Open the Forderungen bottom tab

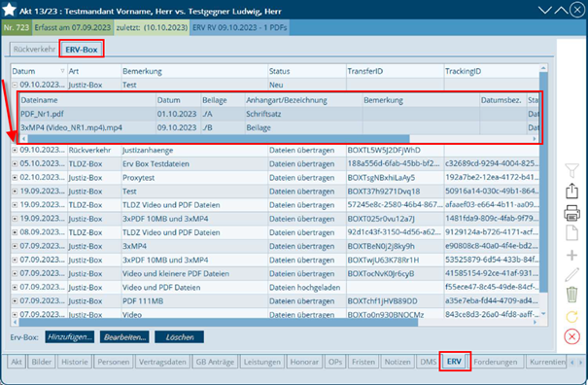click(x=496, y=362)
